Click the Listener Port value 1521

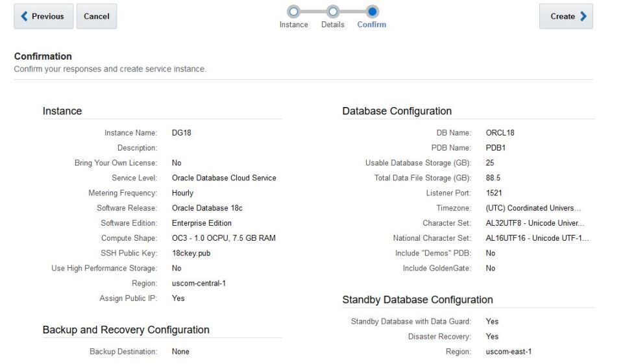[x=494, y=193]
